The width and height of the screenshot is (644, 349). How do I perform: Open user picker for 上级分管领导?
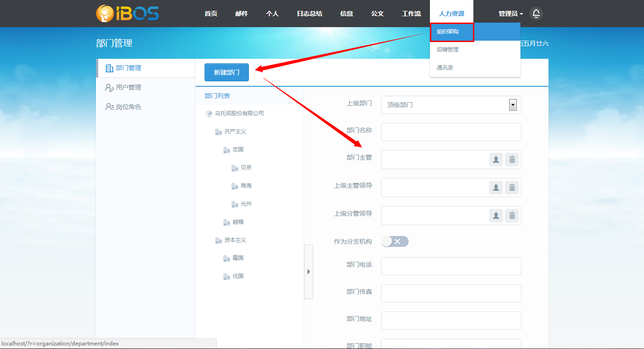[x=496, y=216]
